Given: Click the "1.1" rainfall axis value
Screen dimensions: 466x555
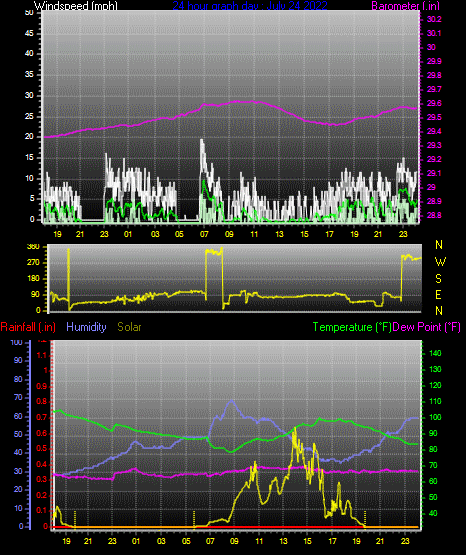Looking at the screenshot, I should pos(42,355).
